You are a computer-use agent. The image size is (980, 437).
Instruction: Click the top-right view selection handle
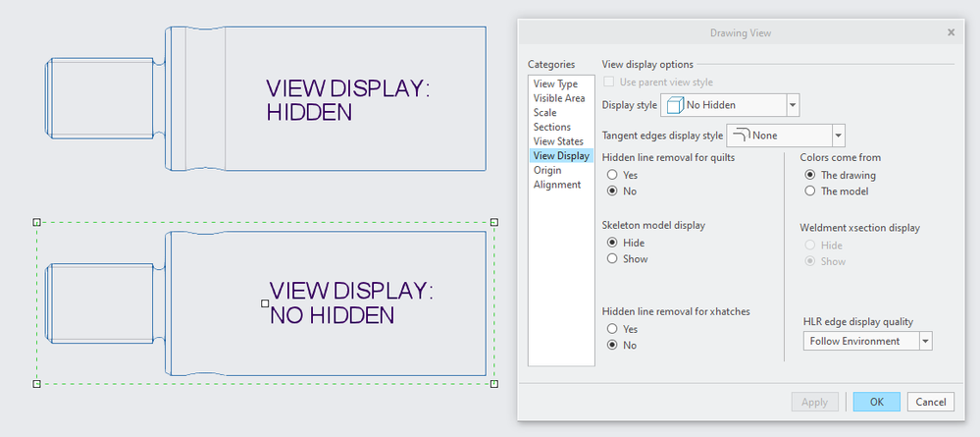[494, 222]
